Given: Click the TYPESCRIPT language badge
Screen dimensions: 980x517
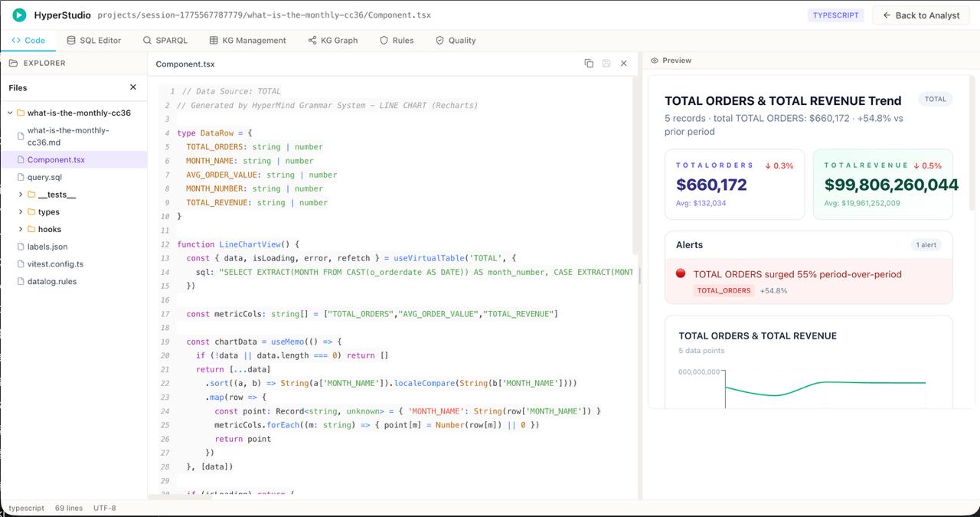Looking at the screenshot, I should (835, 15).
